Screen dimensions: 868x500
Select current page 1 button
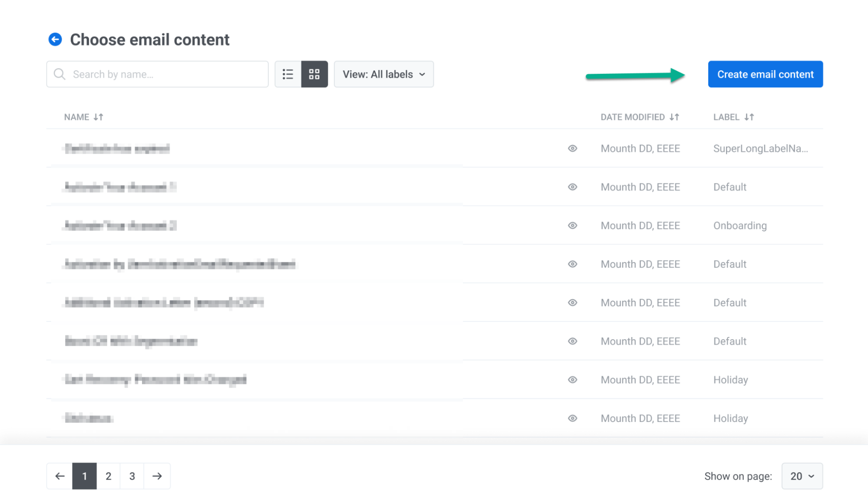(84, 476)
